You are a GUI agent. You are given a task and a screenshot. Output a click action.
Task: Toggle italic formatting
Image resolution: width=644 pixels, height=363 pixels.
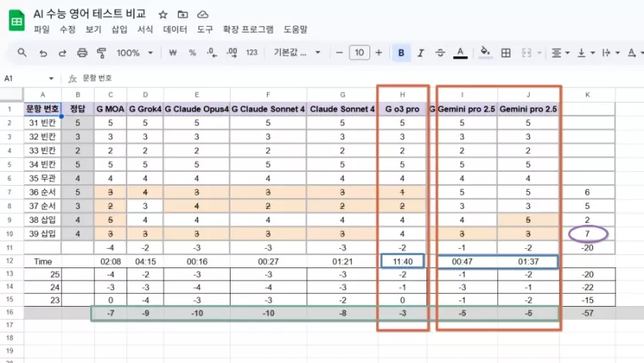pos(420,53)
